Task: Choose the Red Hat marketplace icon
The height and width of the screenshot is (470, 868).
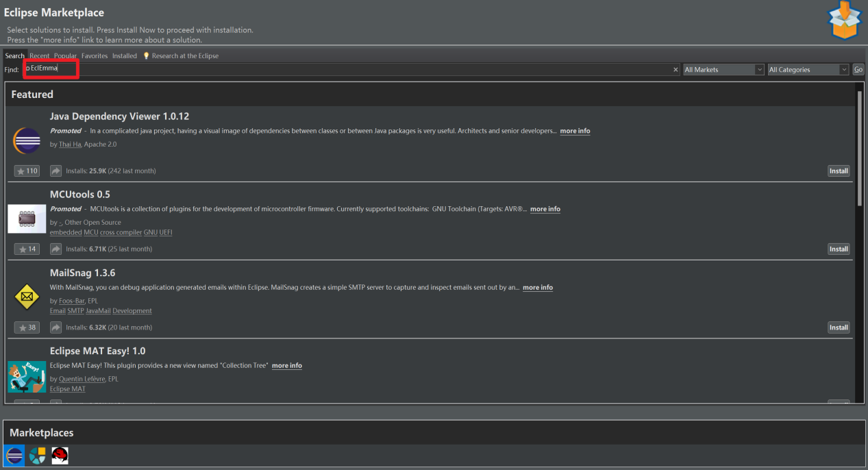Action: coord(60,456)
